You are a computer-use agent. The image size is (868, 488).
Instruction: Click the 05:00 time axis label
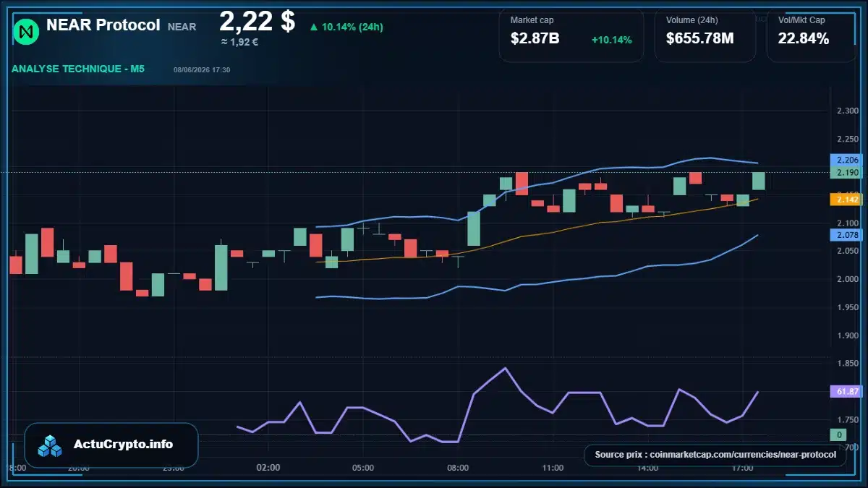pos(363,468)
